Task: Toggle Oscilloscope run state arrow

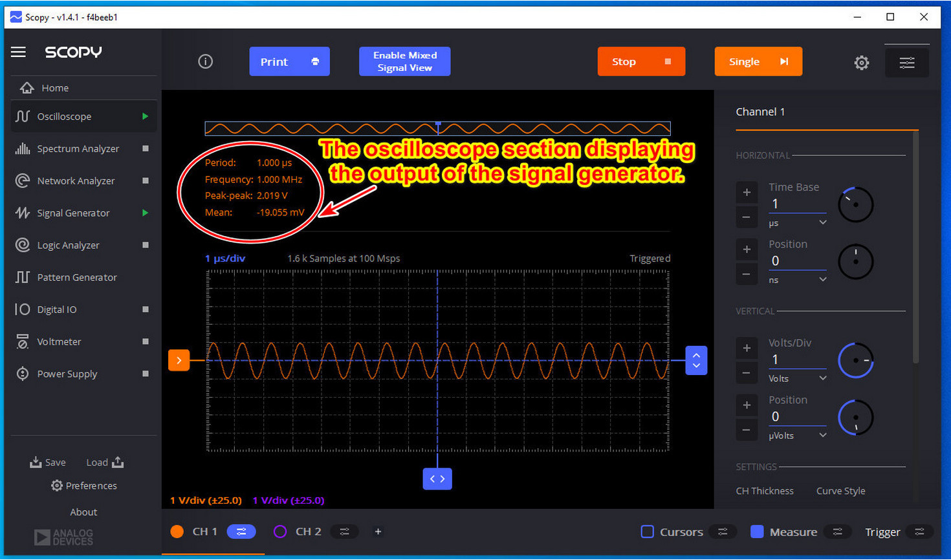Action: click(x=145, y=116)
